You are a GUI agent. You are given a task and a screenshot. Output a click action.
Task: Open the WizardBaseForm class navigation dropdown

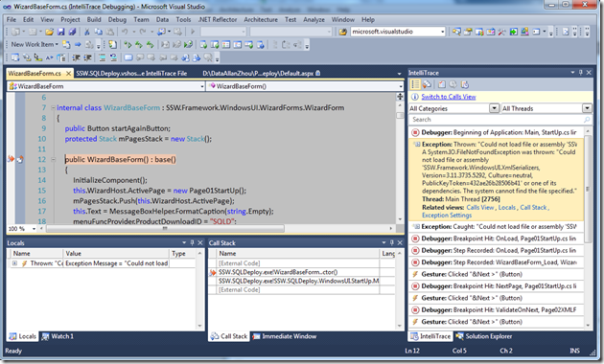(202, 86)
